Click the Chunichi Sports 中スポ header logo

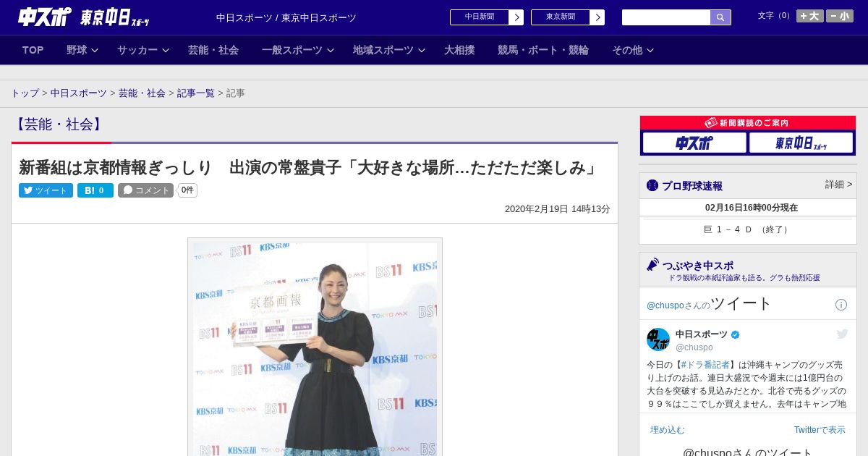[x=44, y=17]
